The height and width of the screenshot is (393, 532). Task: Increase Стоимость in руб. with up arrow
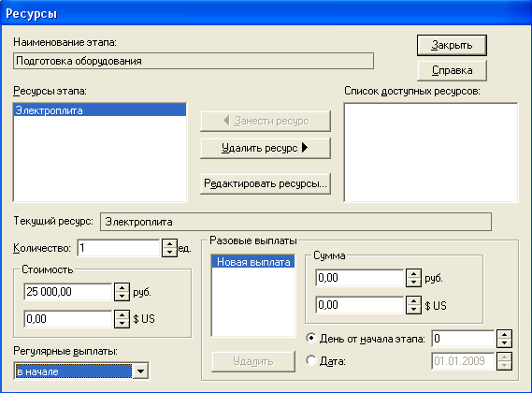[x=122, y=287]
